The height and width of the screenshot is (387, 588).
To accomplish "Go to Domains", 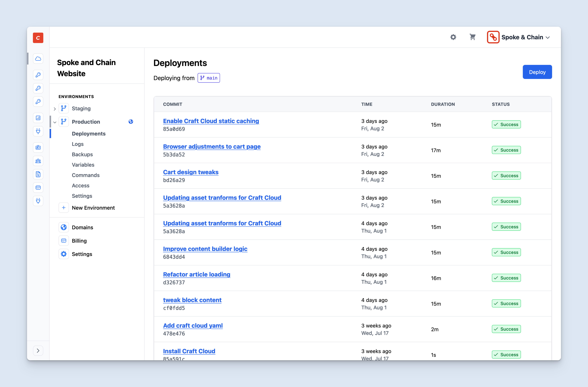I will pos(82,227).
